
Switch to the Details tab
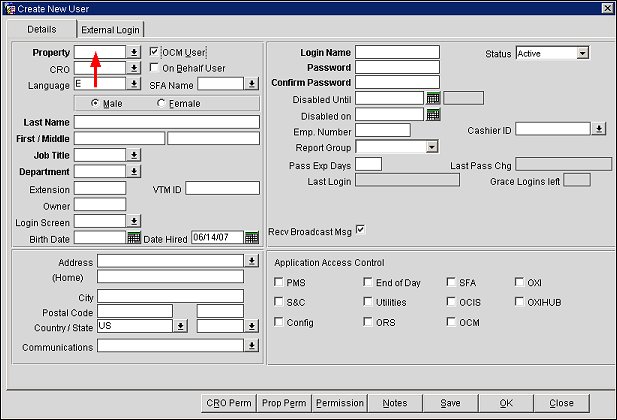[x=41, y=30]
